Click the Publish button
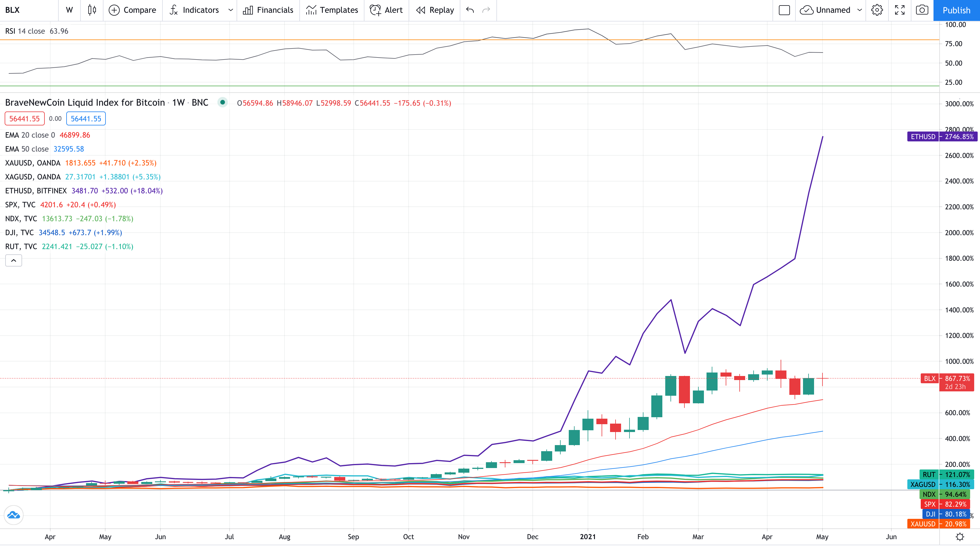 pyautogui.click(x=956, y=10)
